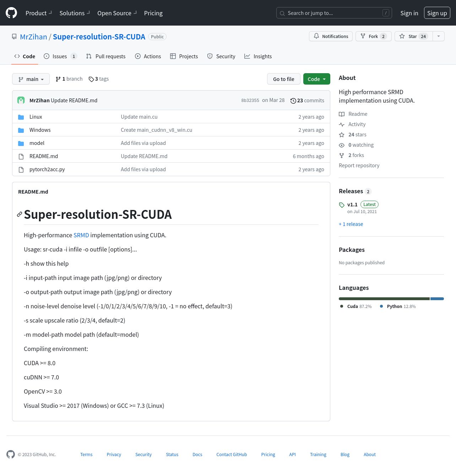Click the GitHub Octocat logo in header

pos(11,13)
